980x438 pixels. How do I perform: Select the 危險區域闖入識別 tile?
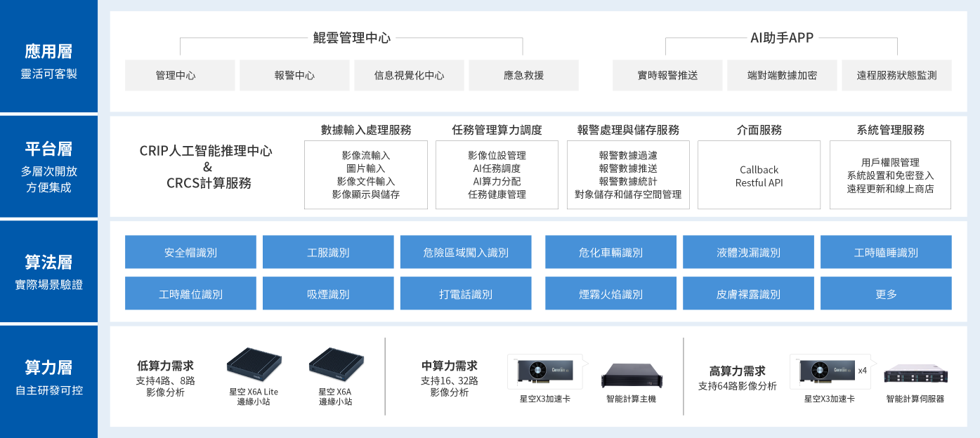point(466,252)
